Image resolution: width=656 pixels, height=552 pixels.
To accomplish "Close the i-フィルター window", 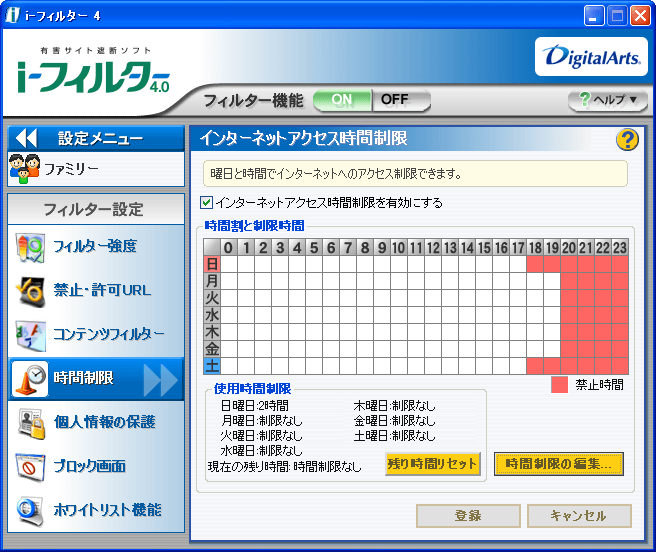I will (x=640, y=16).
